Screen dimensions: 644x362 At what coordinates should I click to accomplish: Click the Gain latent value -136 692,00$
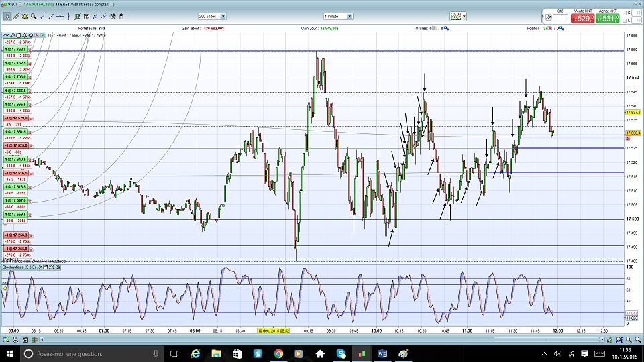pos(213,29)
